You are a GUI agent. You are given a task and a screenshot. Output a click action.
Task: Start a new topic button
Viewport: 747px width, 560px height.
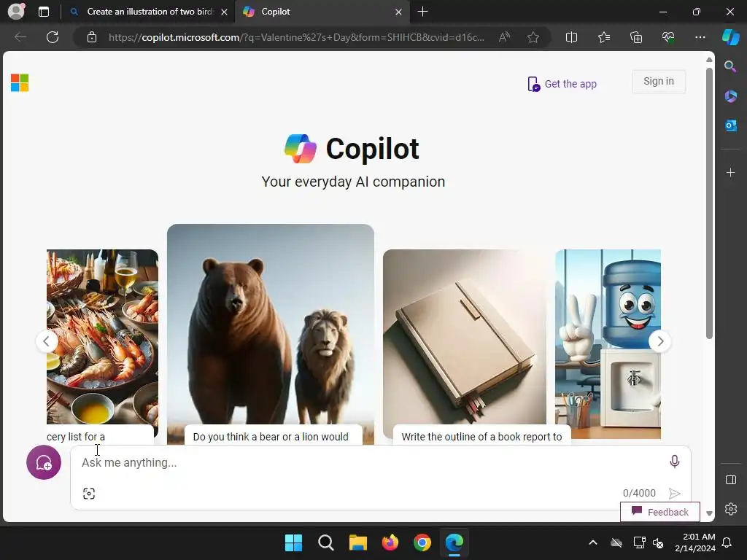click(x=43, y=462)
